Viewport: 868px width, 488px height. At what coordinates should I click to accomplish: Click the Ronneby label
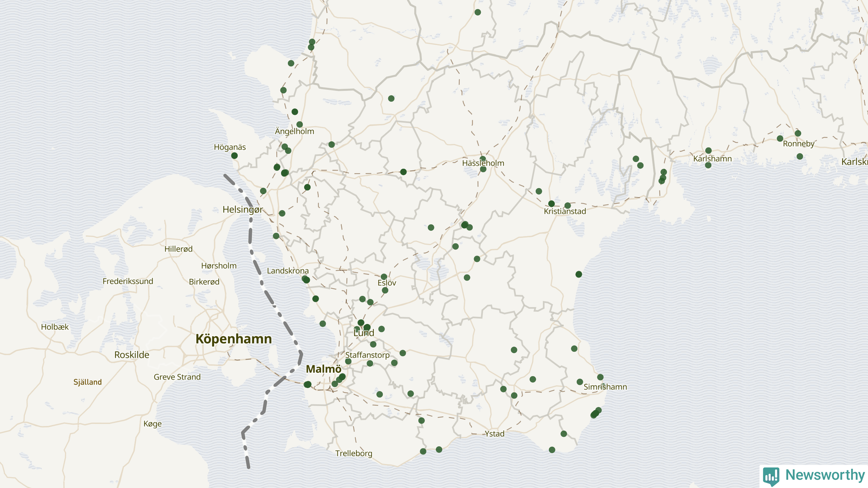tap(798, 144)
